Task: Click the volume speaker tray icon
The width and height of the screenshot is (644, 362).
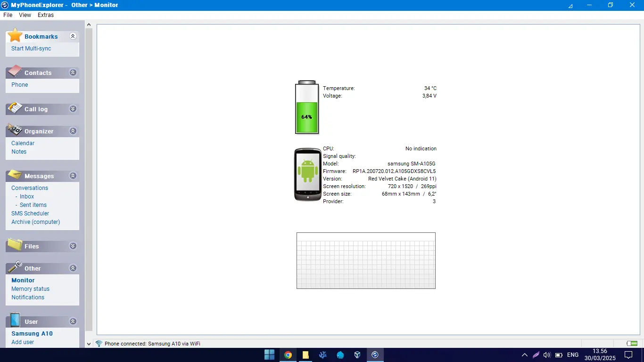Action: 547,355
